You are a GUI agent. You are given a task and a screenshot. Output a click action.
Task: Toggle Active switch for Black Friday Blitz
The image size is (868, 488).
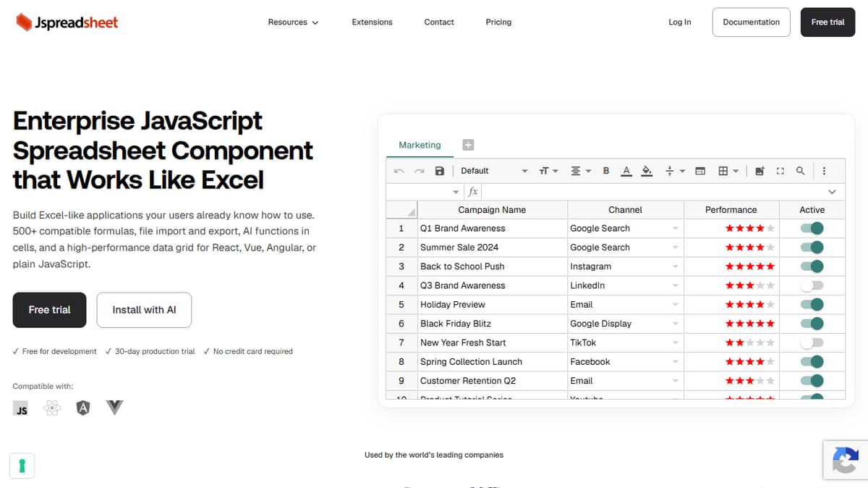pos(812,324)
